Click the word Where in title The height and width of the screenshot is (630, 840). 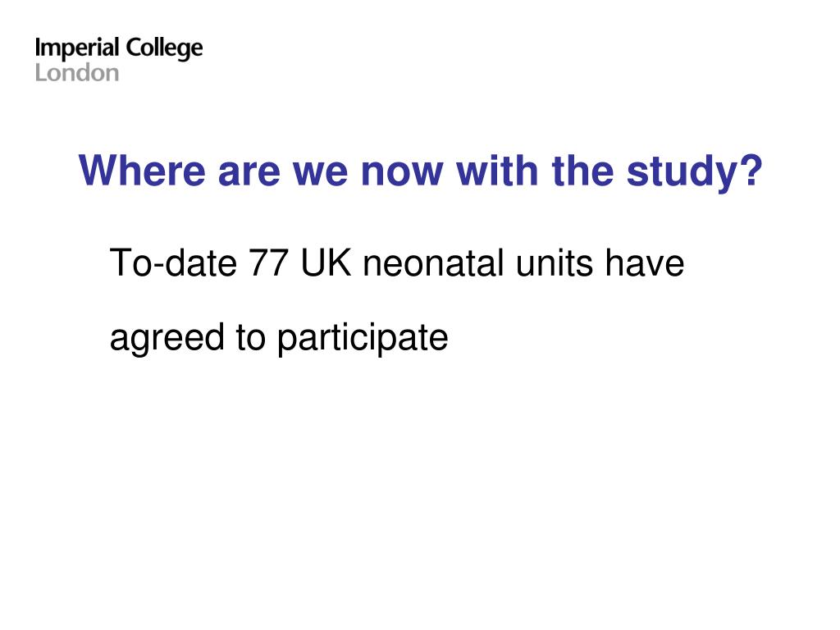142,171
